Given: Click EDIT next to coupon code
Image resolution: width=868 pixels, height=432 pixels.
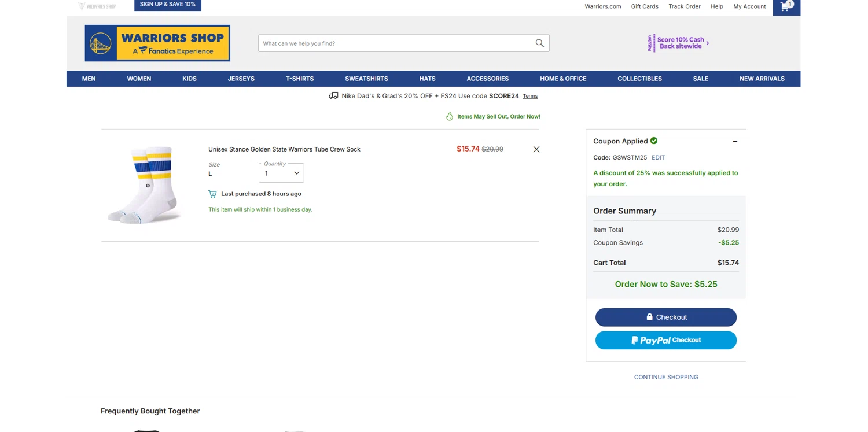Looking at the screenshot, I should point(658,157).
